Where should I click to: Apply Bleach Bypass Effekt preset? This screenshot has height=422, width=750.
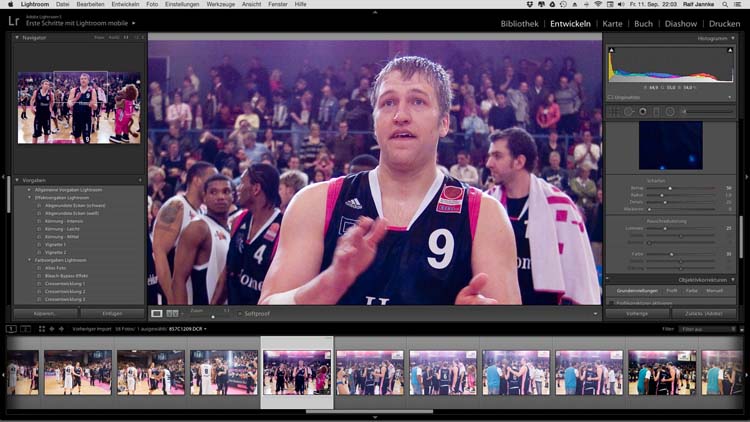tap(66, 276)
